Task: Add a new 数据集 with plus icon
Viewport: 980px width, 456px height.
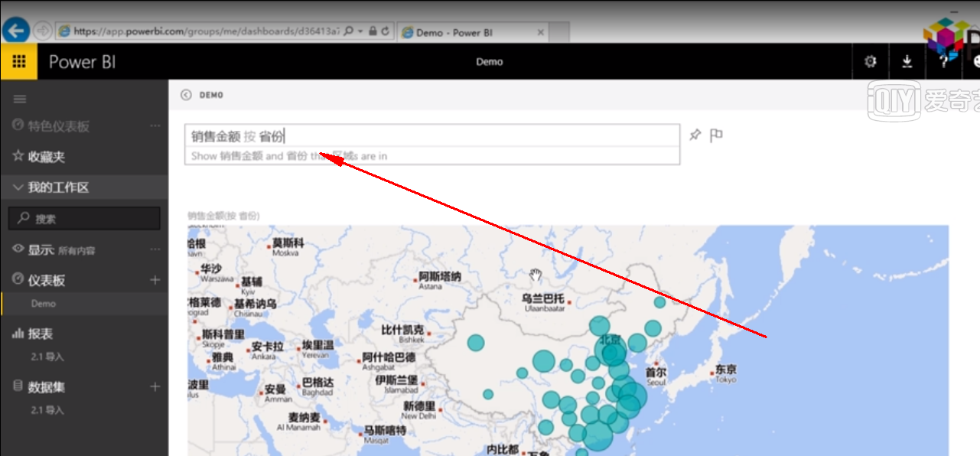Action: tap(155, 387)
